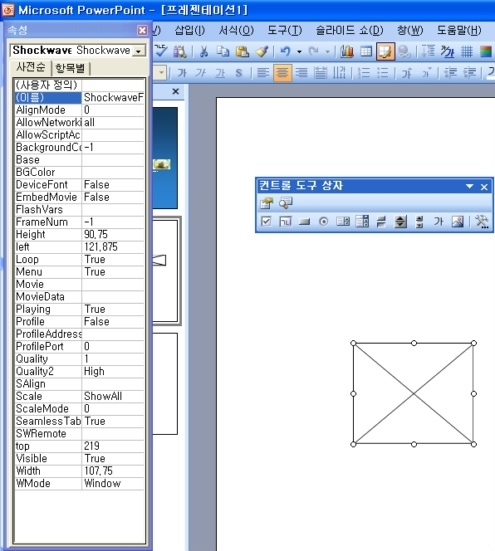
Task: Click the Bullets list icon
Action: tap(383, 73)
